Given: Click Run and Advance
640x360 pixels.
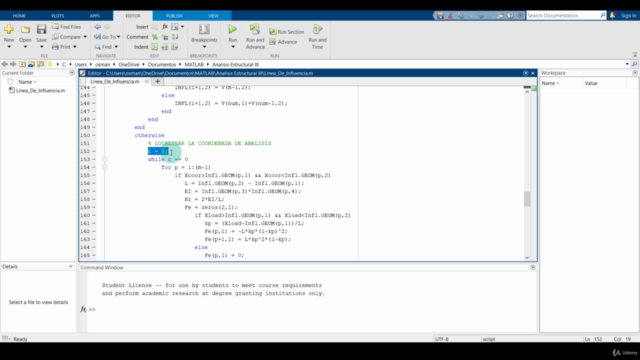Looking at the screenshot, I should 255,37.
